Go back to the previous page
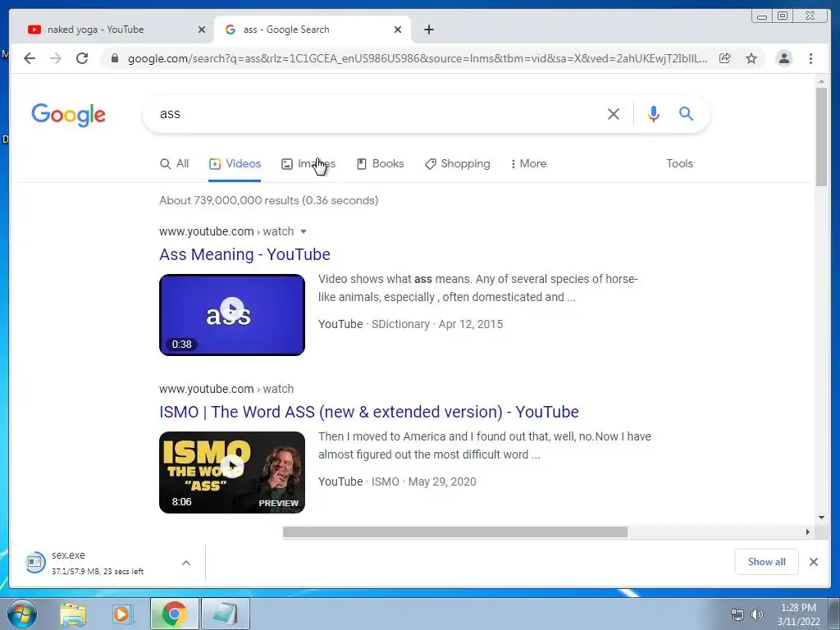 pos(30,58)
